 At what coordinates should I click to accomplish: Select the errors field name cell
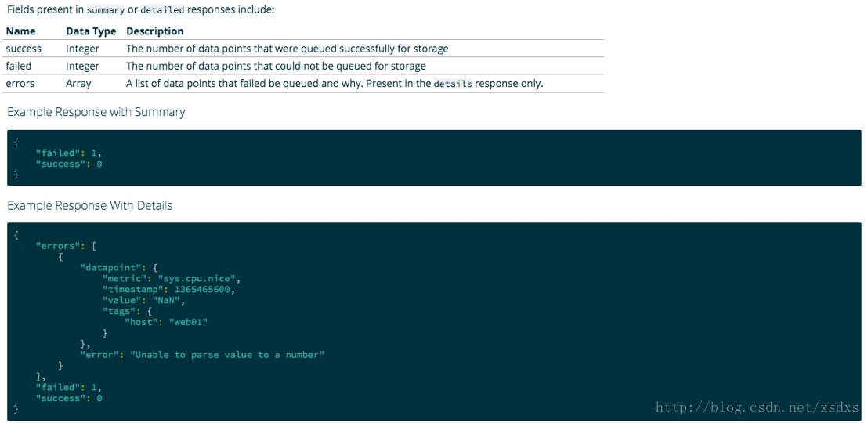(20, 84)
